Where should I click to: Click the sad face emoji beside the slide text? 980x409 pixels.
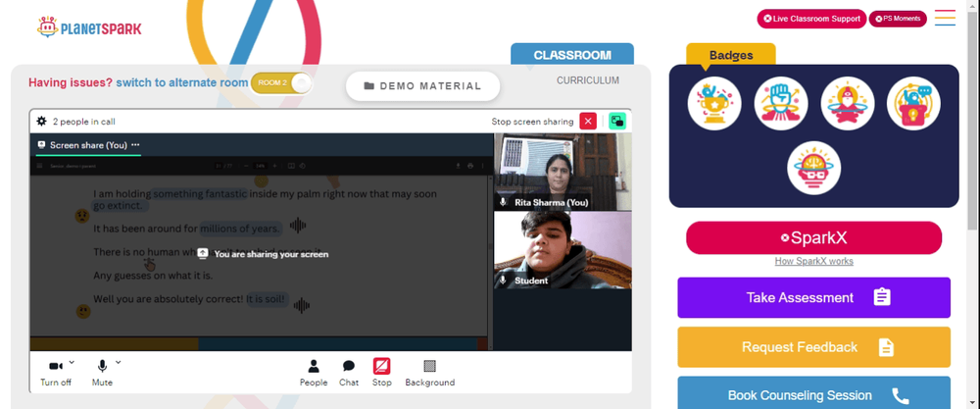coord(82,217)
